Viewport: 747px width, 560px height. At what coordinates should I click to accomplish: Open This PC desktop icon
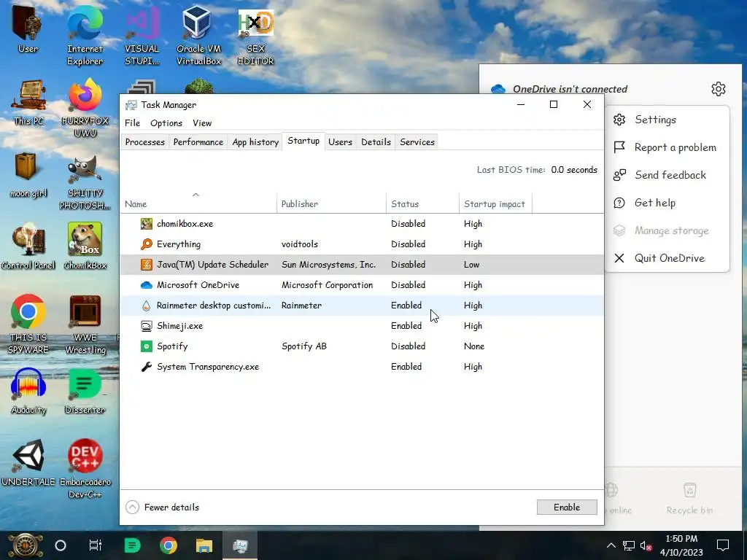pos(28,102)
